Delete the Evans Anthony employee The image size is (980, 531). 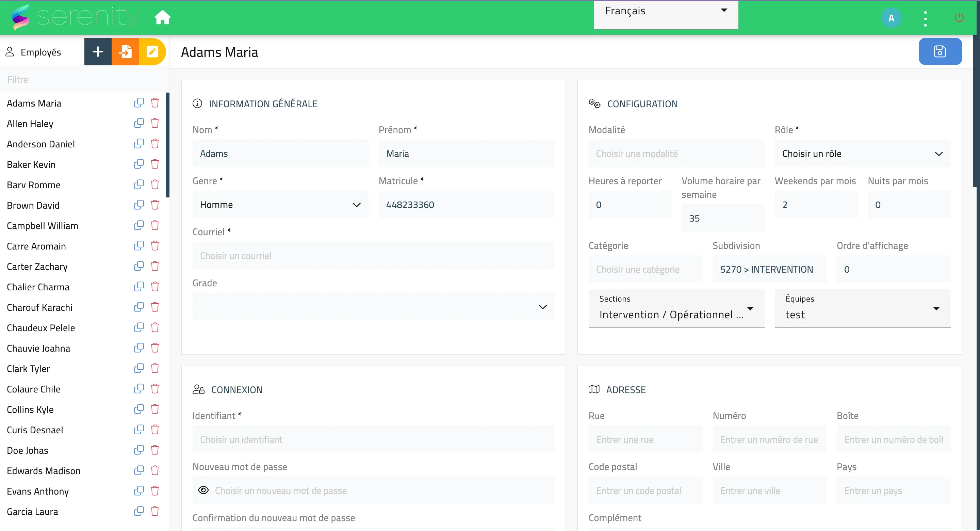[155, 491]
